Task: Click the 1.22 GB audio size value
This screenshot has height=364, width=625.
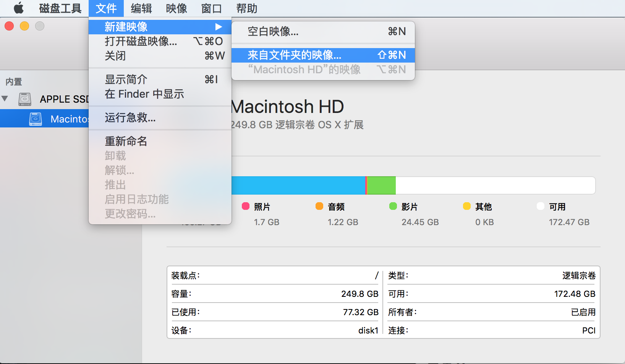Action: tap(343, 222)
